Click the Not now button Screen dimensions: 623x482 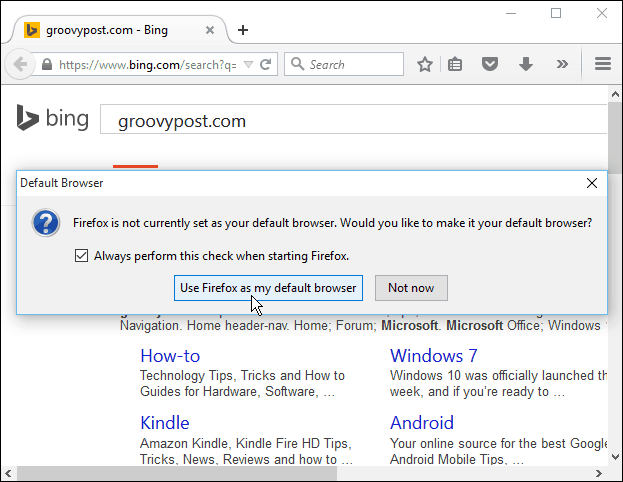411,288
